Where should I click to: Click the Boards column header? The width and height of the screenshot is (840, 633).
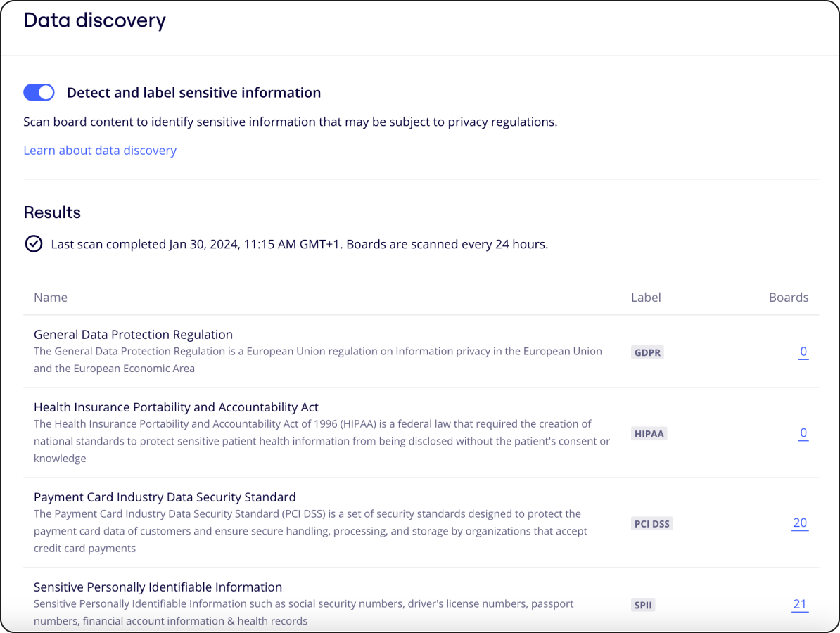click(789, 298)
